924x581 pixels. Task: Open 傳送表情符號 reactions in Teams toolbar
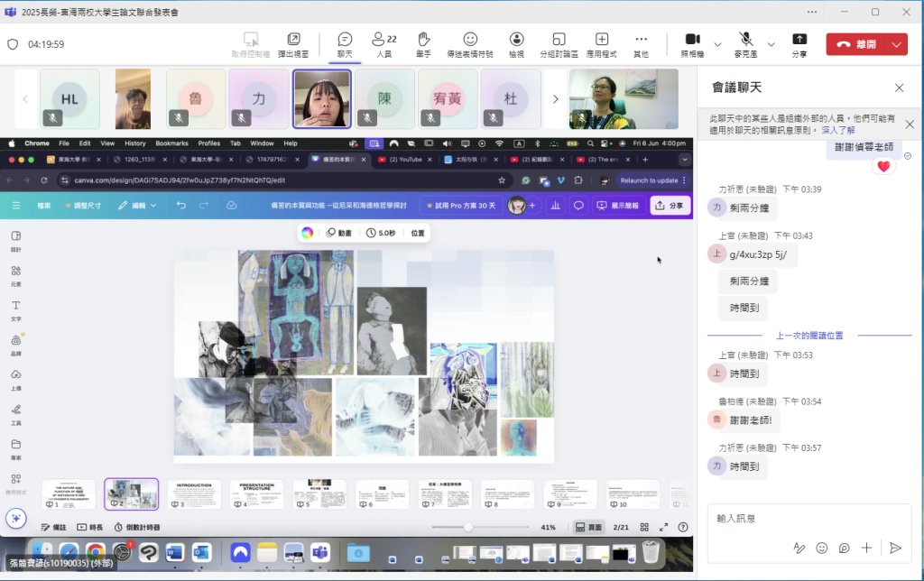(x=469, y=45)
